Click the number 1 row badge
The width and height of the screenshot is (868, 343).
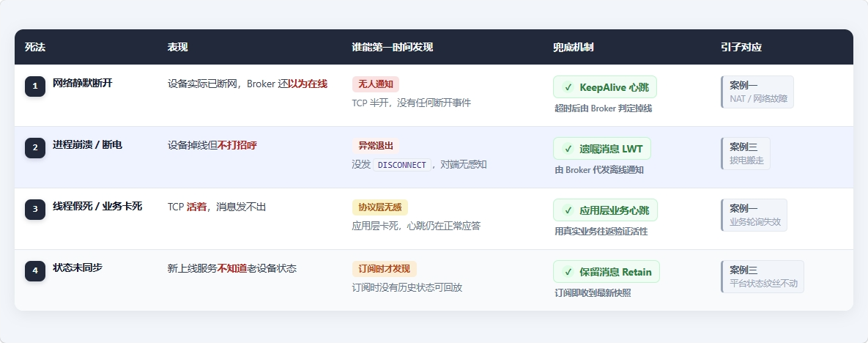pos(35,86)
